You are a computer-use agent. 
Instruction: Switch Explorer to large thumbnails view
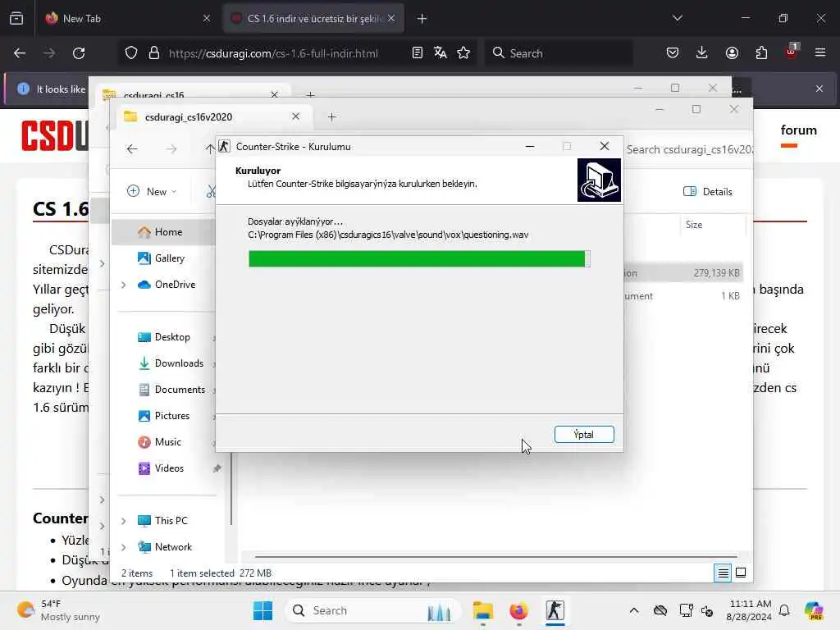pos(741,573)
